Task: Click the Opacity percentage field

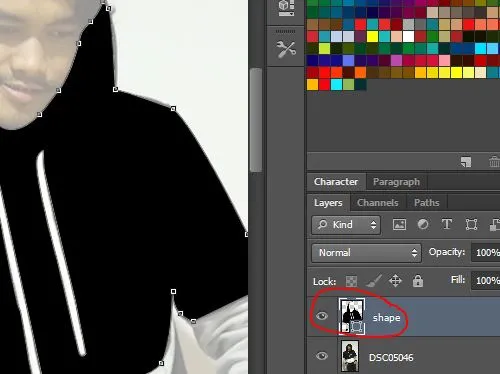Action: [x=486, y=253]
